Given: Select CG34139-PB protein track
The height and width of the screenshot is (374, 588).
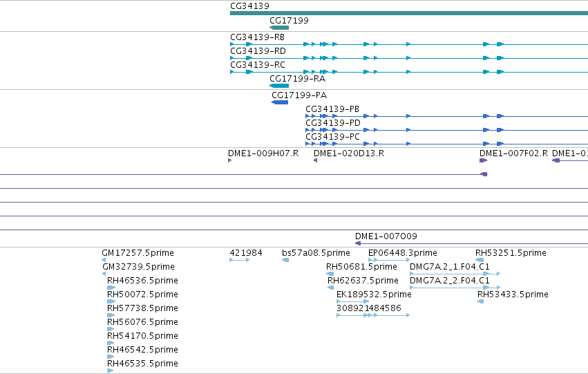Looking at the screenshot, I should click(446, 116).
